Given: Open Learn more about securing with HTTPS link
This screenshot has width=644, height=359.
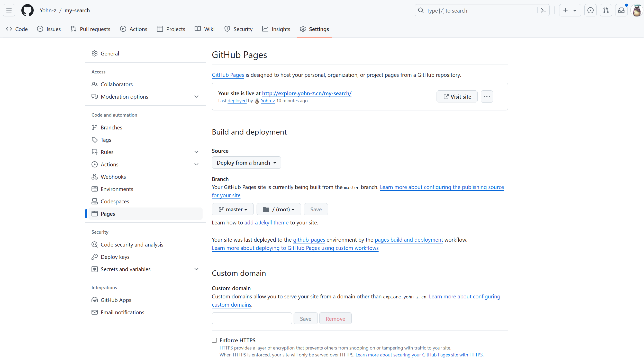Looking at the screenshot, I should [419, 355].
